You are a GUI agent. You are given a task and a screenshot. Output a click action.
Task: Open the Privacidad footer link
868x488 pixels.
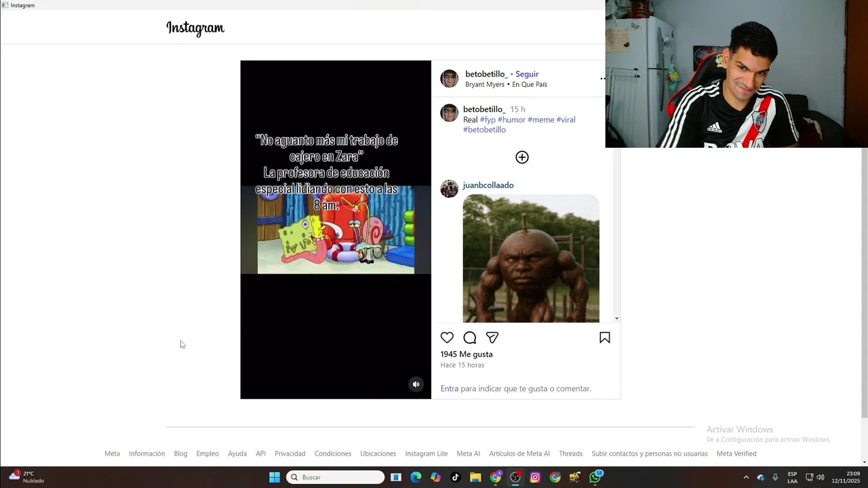[290, 453]
